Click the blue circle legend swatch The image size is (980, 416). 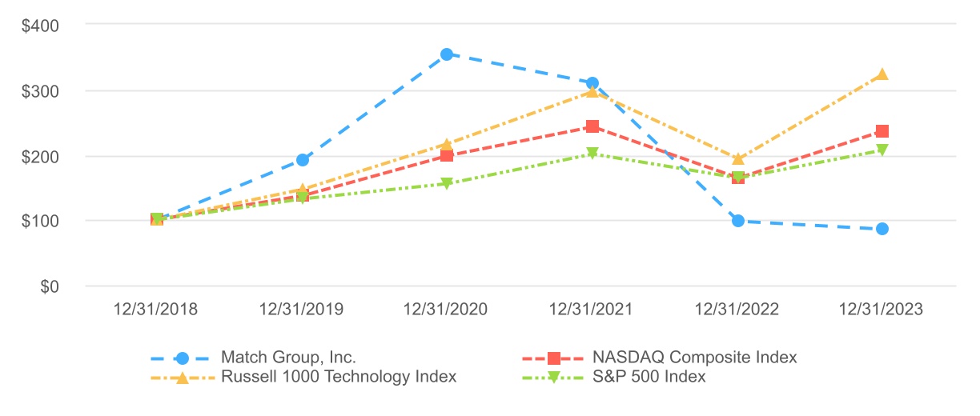(x=182, y=358)
